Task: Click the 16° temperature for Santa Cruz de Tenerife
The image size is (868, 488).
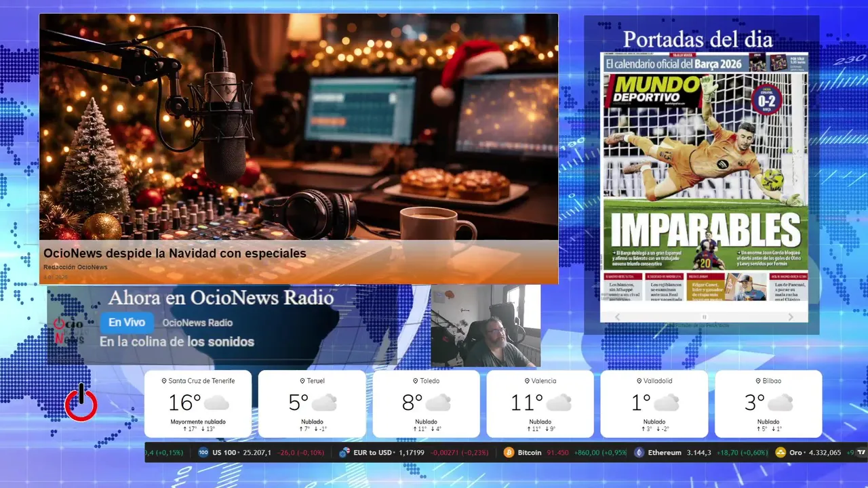Action: (x=184, y=403)
